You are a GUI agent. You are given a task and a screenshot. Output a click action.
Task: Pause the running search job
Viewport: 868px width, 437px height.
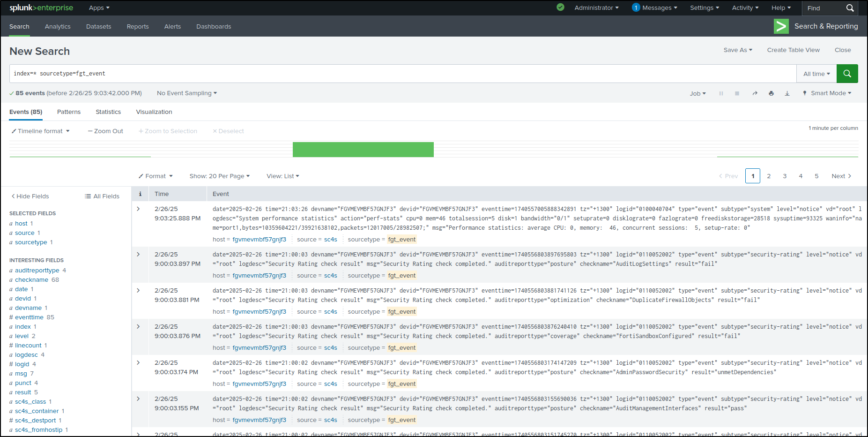click(x=721, y=93)
